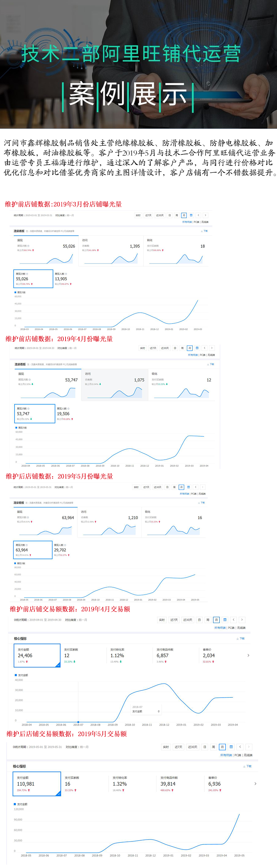Select 周 granularity in March 2019 panel

(177, 215)
